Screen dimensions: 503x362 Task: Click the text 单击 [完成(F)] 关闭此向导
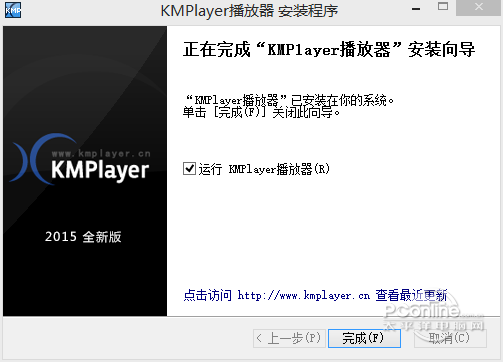pyautogui.click(x=261, y=113)
